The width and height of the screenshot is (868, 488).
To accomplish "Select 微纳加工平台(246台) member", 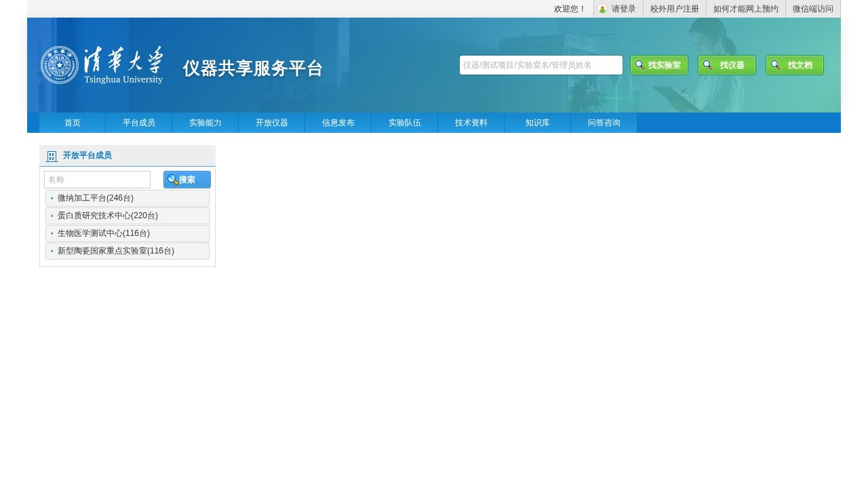I will (127, 198).
